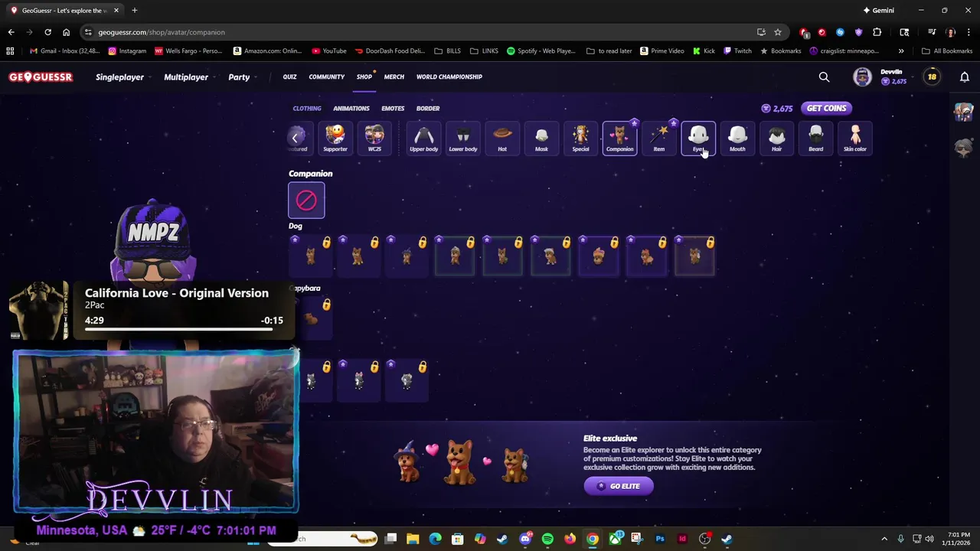Open Discord from the taskbar

click(x=525, y=539)
